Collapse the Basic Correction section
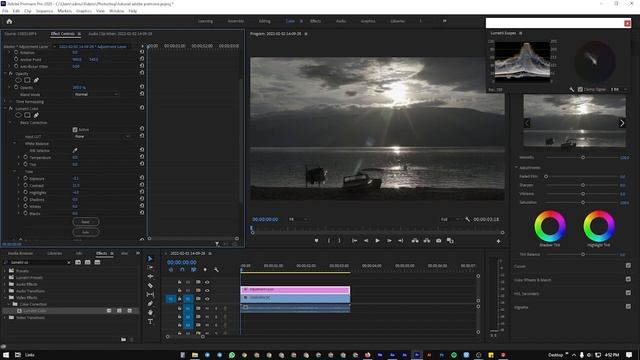The width and height of the screenshot is (640, 360). (x=10, y=122)
